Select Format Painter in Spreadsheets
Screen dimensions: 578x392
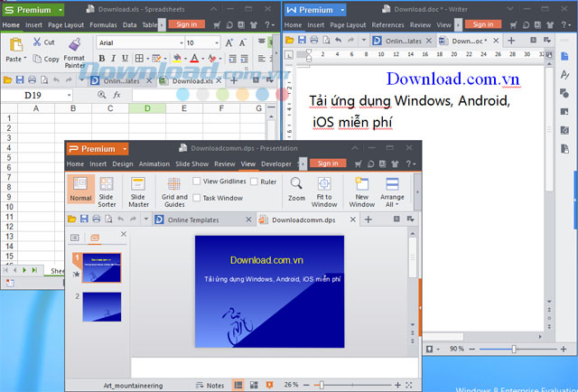tap(75, 53)
